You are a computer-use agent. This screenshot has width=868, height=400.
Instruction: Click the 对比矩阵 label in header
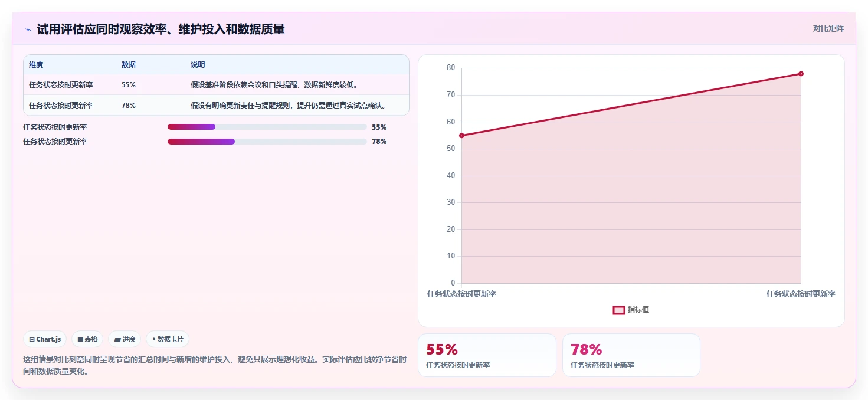(x=828, y=28)
